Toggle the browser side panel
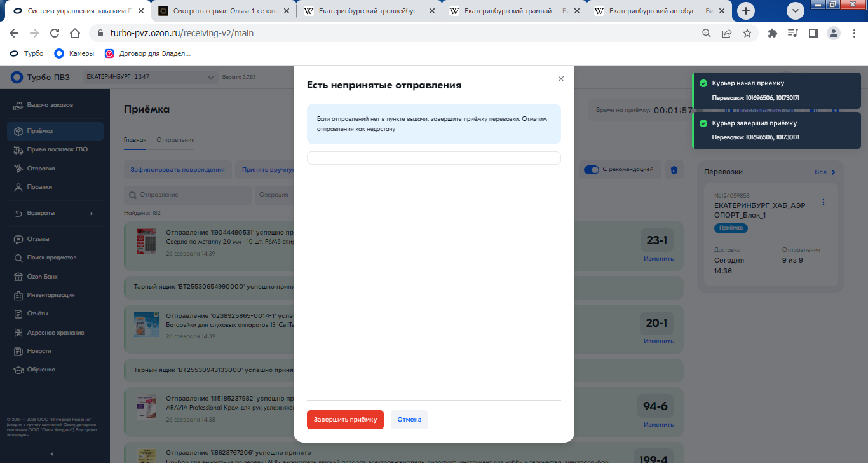Screen dimensions: 868x463 pos(813,33)
